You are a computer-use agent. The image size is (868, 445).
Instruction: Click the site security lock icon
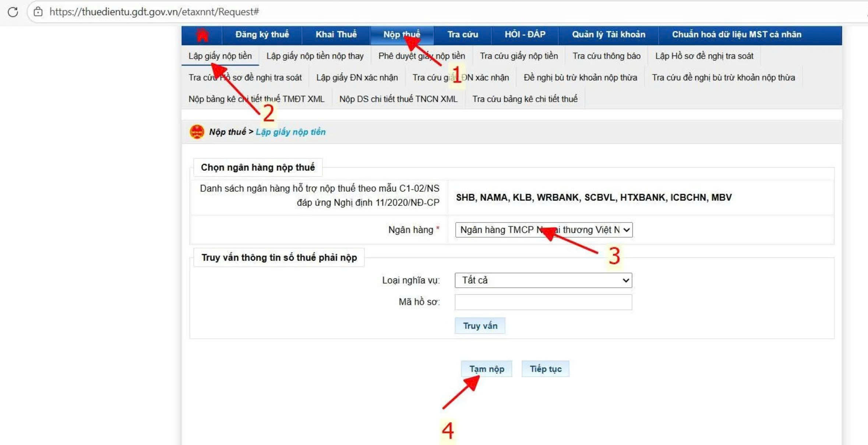[x=38, y=12]
